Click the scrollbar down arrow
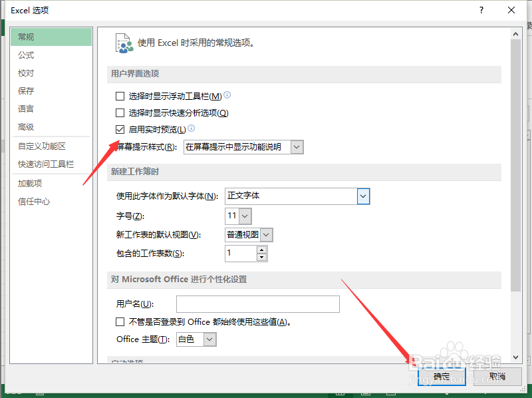This screenshot has height=398, width=532. 516,357
